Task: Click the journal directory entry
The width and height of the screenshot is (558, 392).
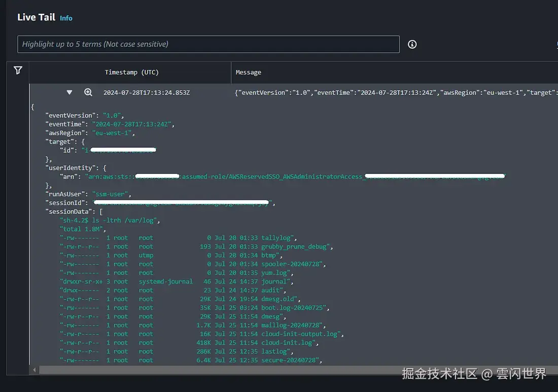Action: pyautogui.click(x=176, y=281)
